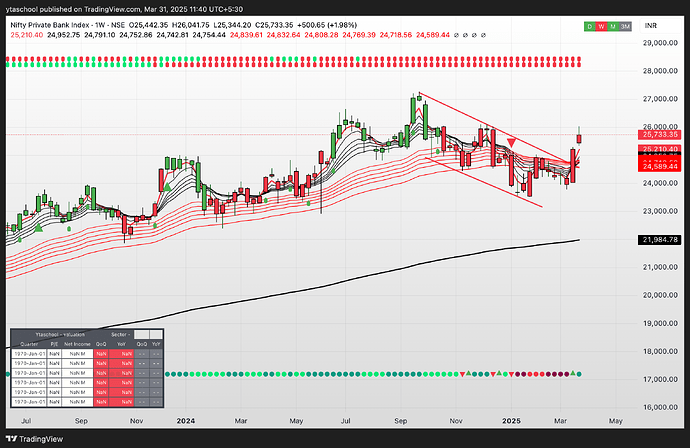Click the red indicator value 24,839.61
This screenshot has width=690, height=448.
click(x=246, y=35)
